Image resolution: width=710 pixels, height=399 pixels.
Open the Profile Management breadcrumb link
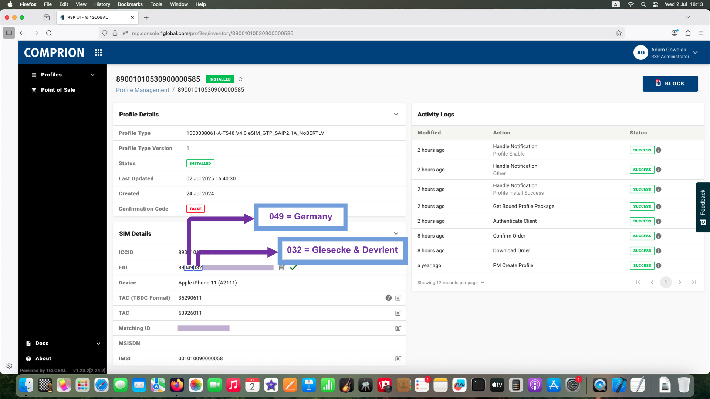142,90
